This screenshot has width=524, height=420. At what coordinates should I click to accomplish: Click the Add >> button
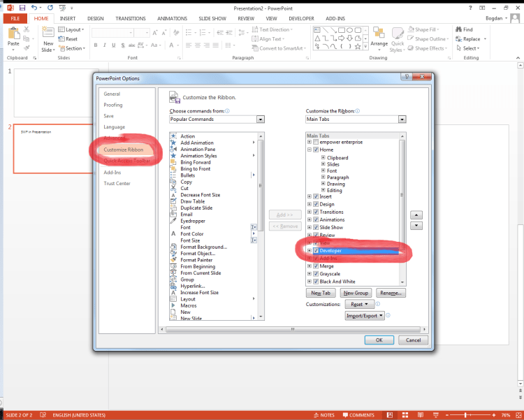[x=285, y=215]
